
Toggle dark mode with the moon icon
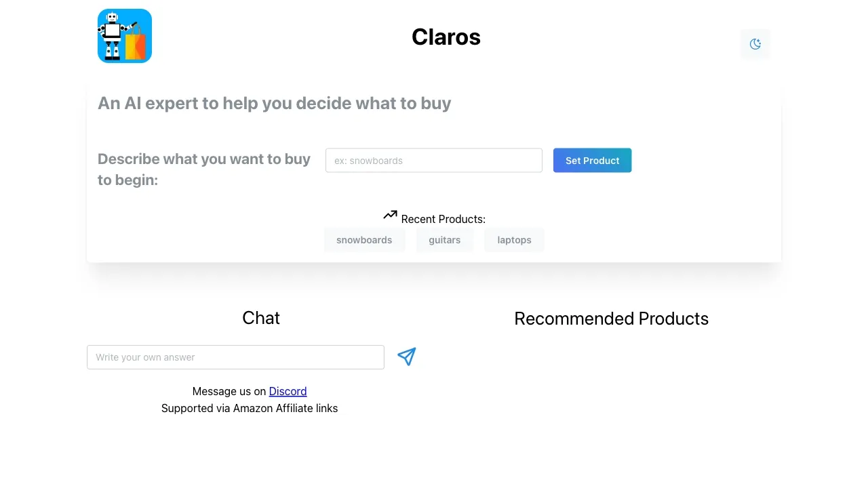pyautogui.click(x=755, y=43)
